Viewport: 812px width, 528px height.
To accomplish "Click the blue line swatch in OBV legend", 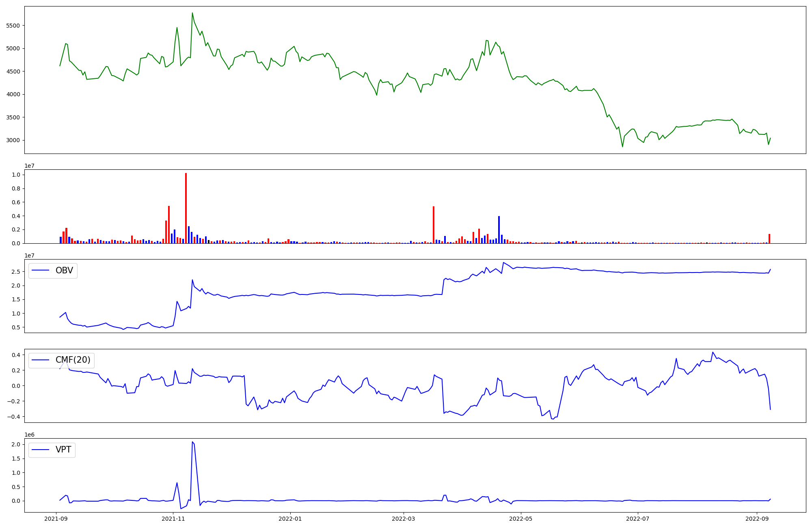I will [40, 271].
